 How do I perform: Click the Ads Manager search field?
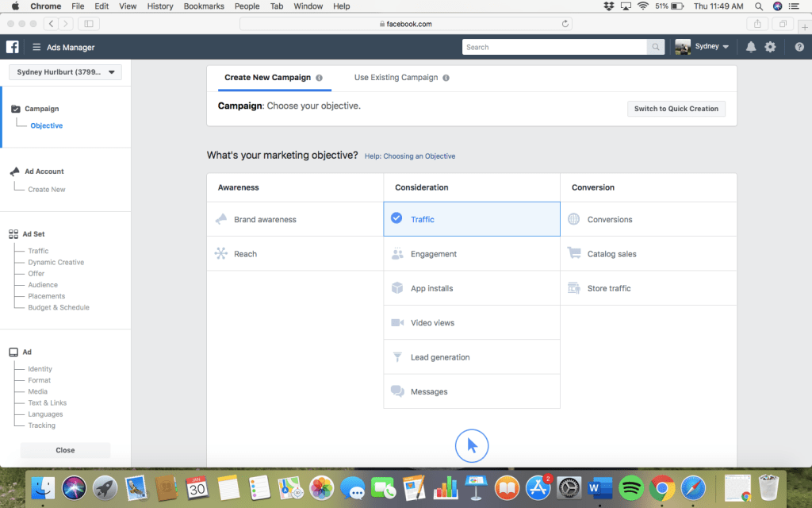555,47
